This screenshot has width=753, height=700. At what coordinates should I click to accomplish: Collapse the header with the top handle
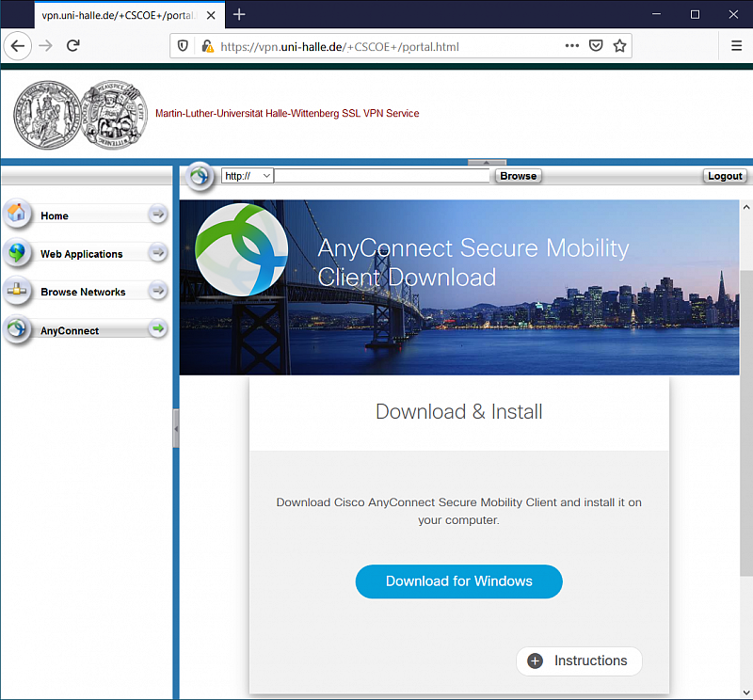(487, 162)
